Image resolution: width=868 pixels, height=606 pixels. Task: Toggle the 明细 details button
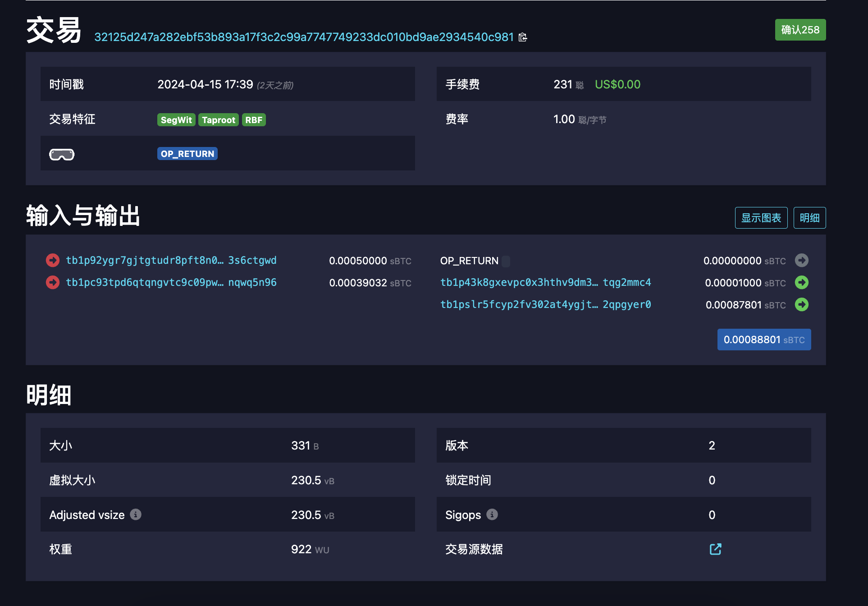809,218
